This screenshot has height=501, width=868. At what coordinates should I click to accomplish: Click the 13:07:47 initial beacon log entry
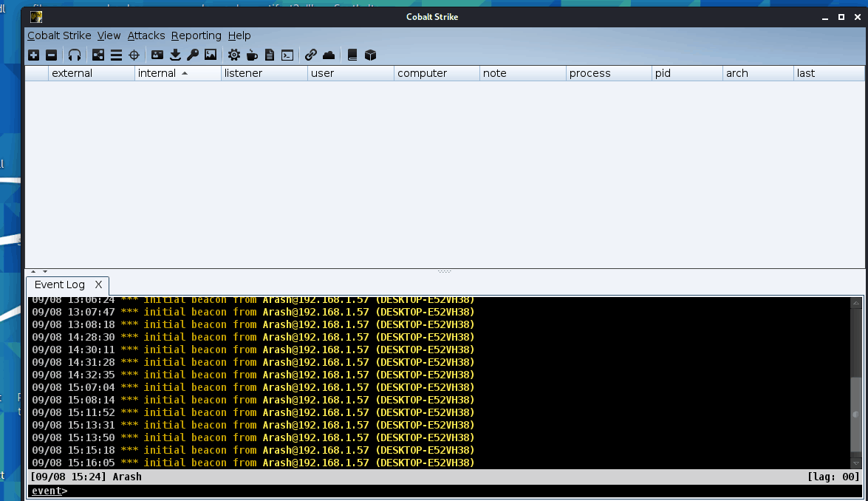click(x=253, y=313)
